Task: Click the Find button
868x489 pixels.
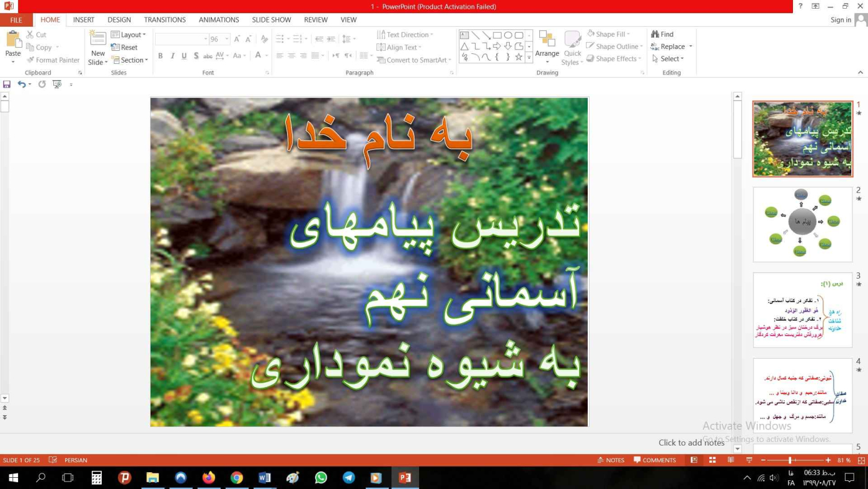Action: click(x=662, y=34)
